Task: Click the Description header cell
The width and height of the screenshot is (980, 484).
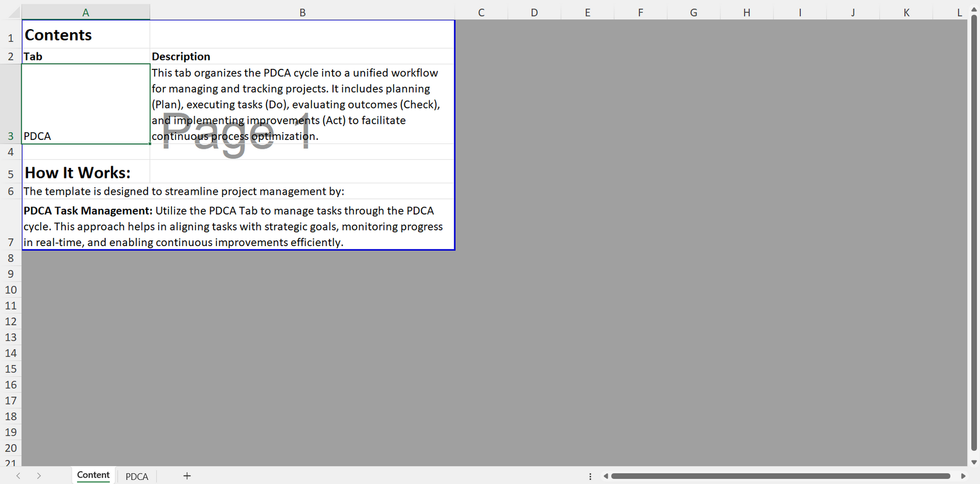Action: pos(302,57)
